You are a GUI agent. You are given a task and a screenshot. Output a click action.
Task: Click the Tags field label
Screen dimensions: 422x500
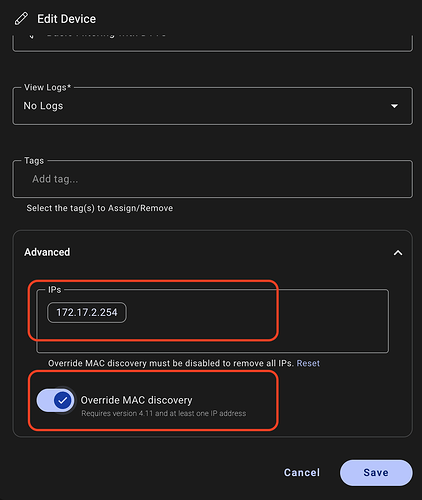point(34,161)
